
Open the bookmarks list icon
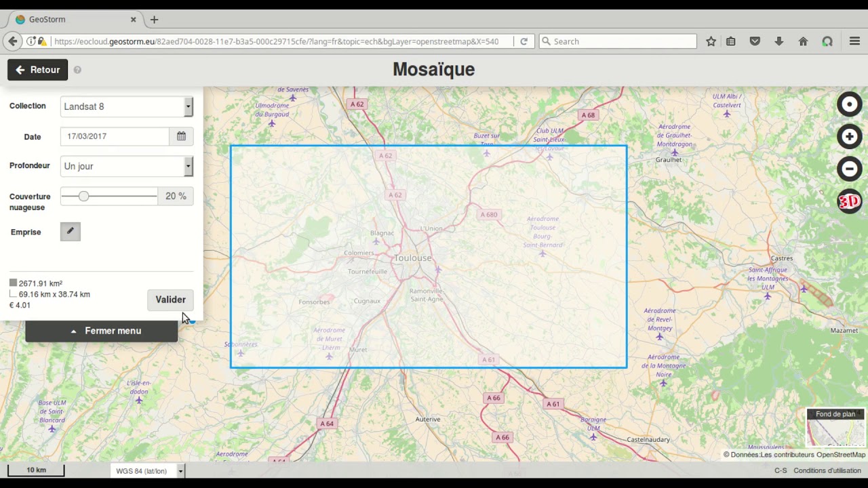[x=731, y=41]
